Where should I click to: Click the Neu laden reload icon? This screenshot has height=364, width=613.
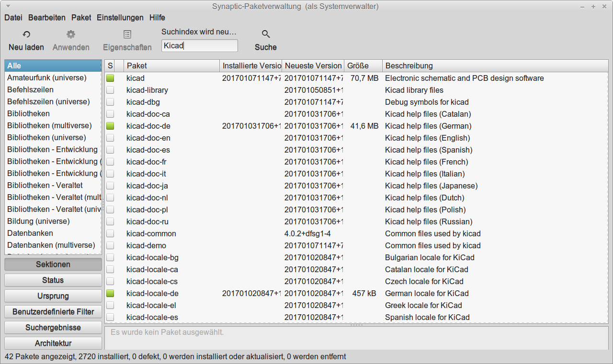click(x=26, y=34)
